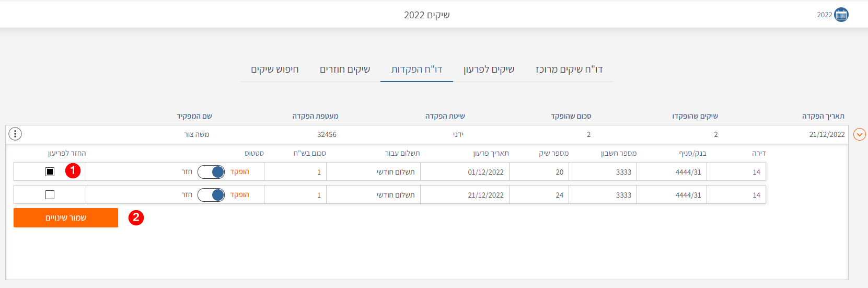Click the red step 1 marker

tap(73, 170)
